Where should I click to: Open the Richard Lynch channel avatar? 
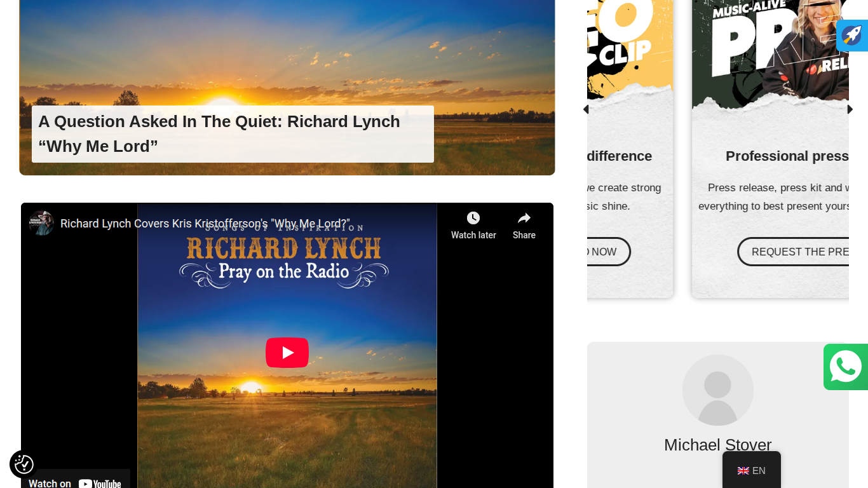coord(41,223)
